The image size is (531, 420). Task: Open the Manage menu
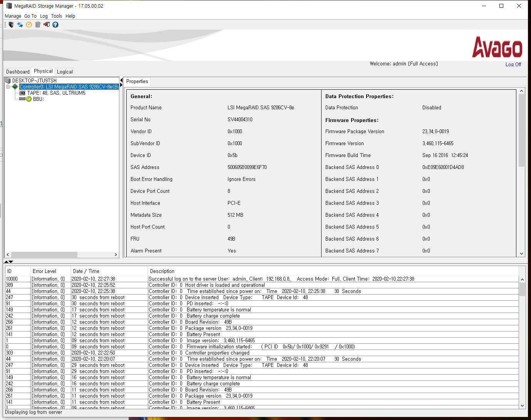pos(13,16)
